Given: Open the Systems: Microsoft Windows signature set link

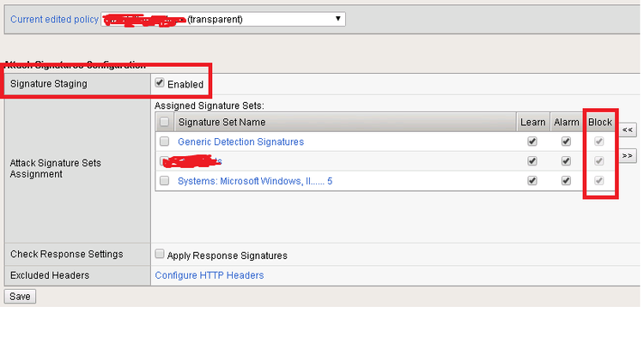Looking at the screenshot, I should (x=254, y=181).
